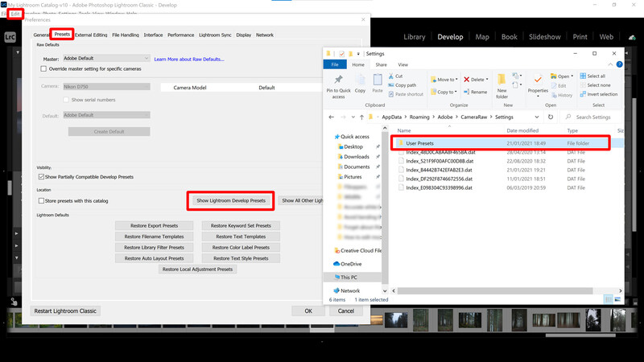Open the Edit menu in Lightroom
Viewport: 644px width, 362px height.
tap(15, 14)
